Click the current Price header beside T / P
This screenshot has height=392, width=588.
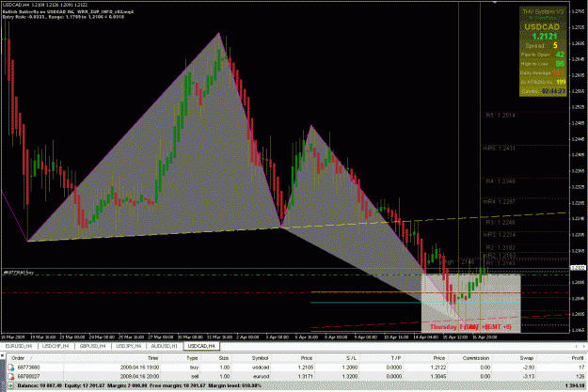point(439,358)
